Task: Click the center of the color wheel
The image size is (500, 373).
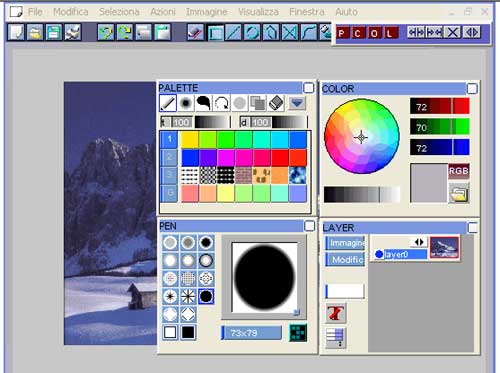Action: pyautogui.click(x=361, y=137)
